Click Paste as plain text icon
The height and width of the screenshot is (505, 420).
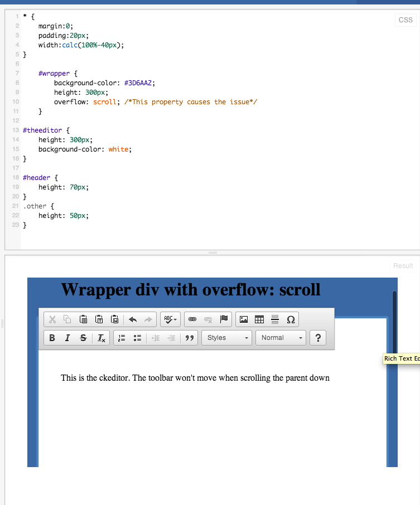pos(99,319)
